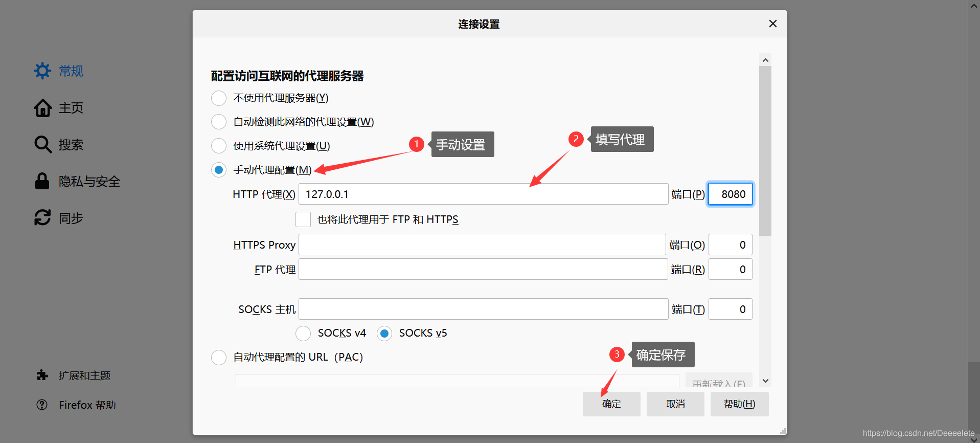Image resolution: width=980 pixels, height=443 pixels.
Task: Click the FTP proxy port field
Action: [x=730, y=269]
